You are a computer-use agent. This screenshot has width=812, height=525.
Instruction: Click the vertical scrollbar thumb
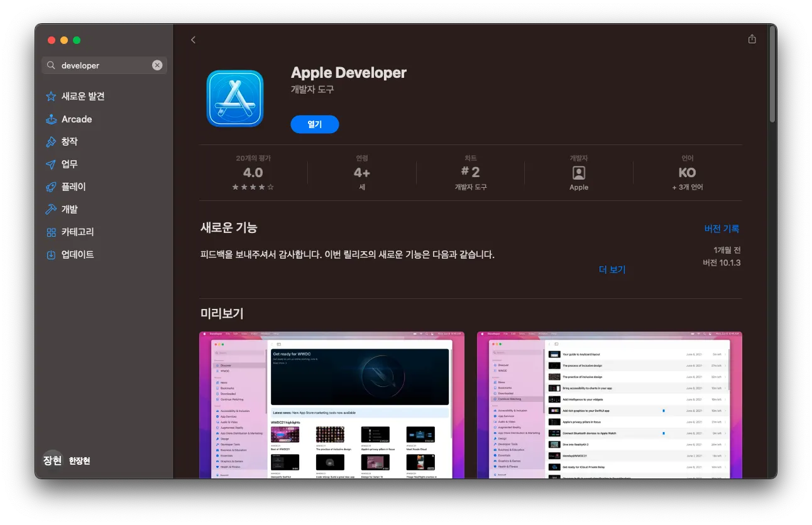click(772, 75)
